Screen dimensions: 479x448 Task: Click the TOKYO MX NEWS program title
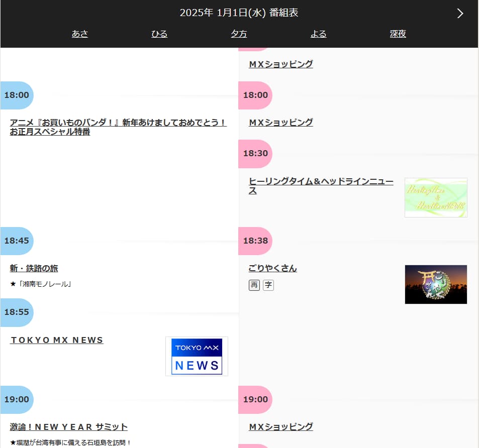click(56, 340)
